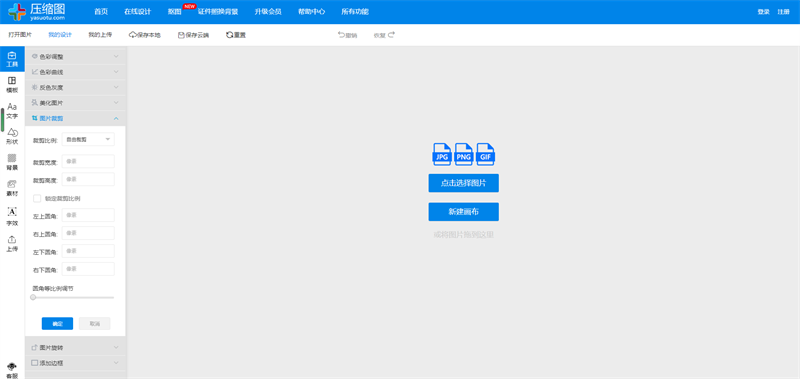
Task: Click the 圆角等比例调节 corner radius slider handle
Action: pyautogui.click(x=33, y=297)
